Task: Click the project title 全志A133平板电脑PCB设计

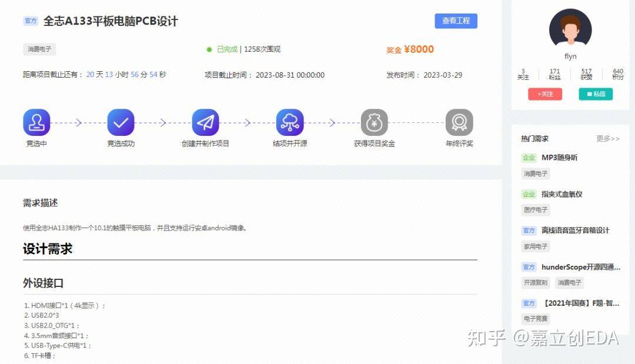Action: tap(111, 21)
